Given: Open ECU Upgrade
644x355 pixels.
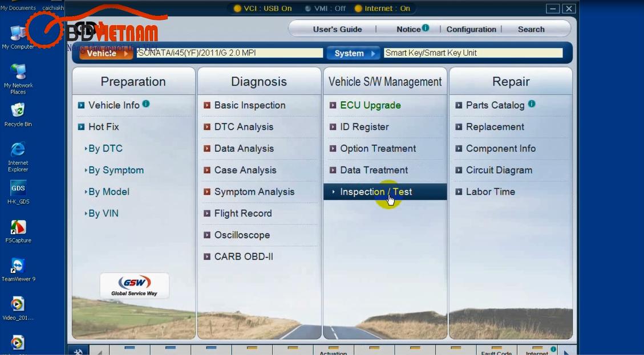Looking at the screenshot, I should click(x=370, y=105).
